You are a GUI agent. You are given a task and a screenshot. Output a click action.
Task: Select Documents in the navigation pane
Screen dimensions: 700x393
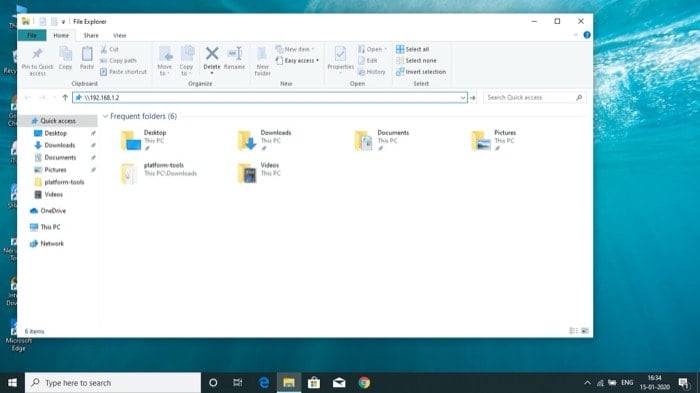coord(60,158)
